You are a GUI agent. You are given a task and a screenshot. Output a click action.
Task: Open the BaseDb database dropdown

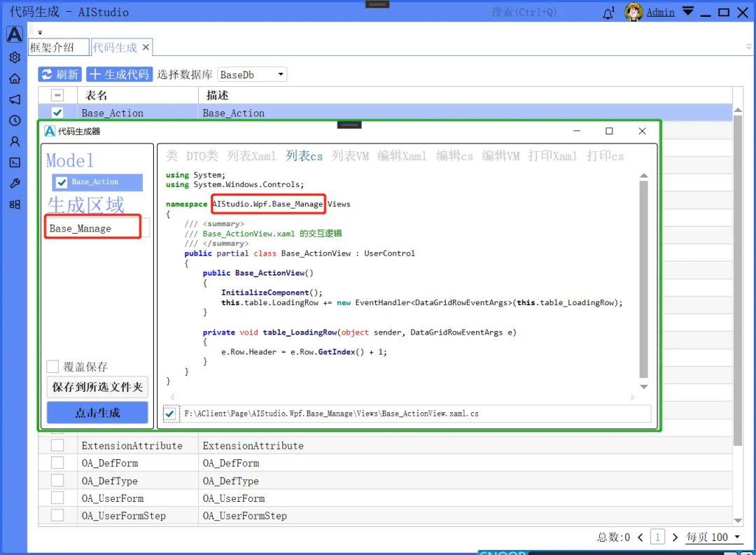(x=252, y=74)
